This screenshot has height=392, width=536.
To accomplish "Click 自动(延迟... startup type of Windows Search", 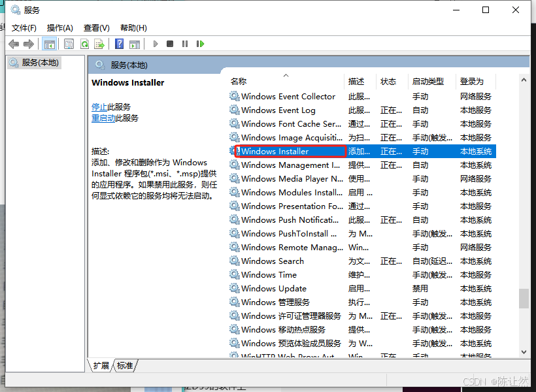I will pos(433,261).
